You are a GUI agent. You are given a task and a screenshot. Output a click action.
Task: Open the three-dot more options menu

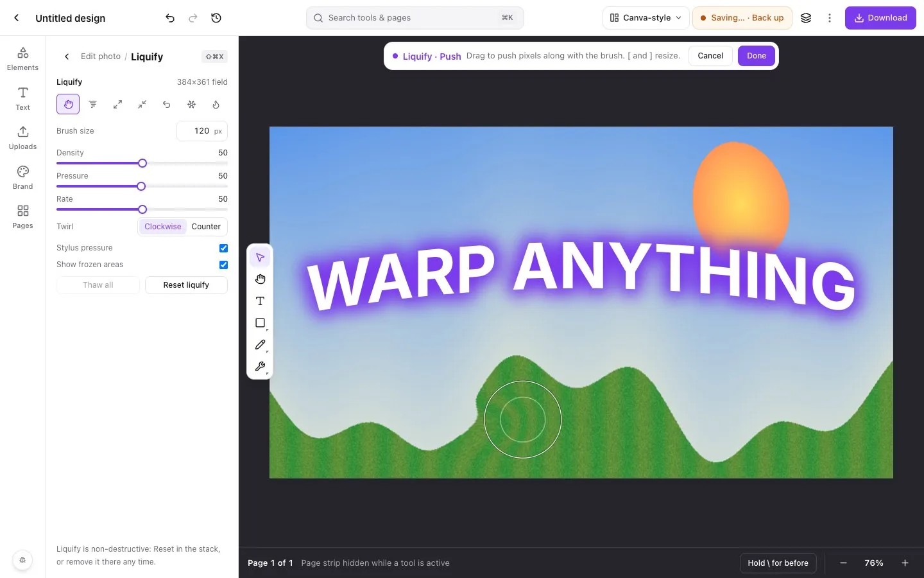pos(830,18)
